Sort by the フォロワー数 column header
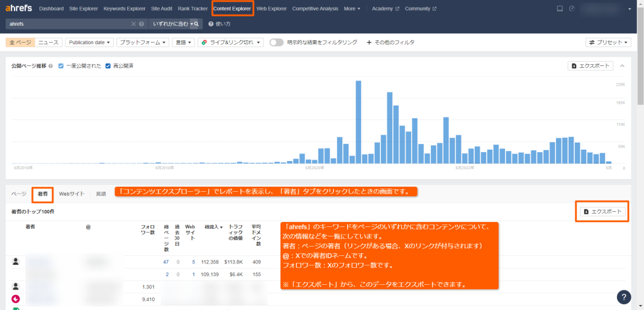 pos(147,230)
